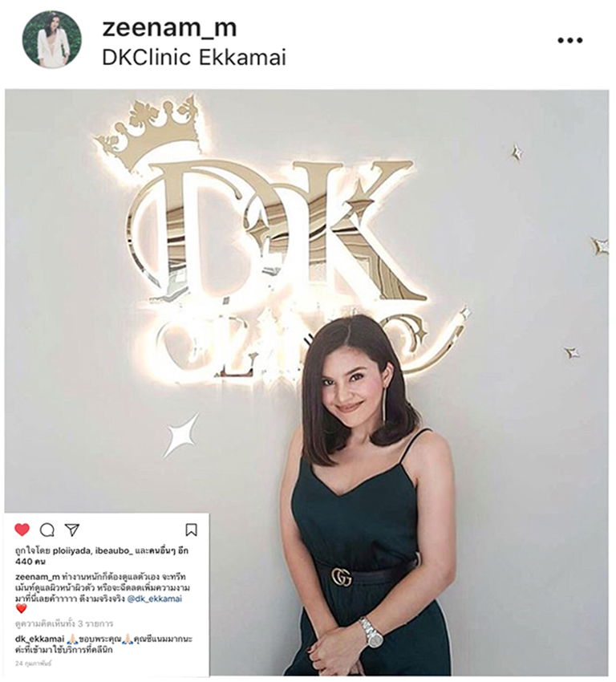The height and width of the screenshot is (682, 616).
Task: Open zeenam_m profile from the post header
Action: tap(169, 28)
